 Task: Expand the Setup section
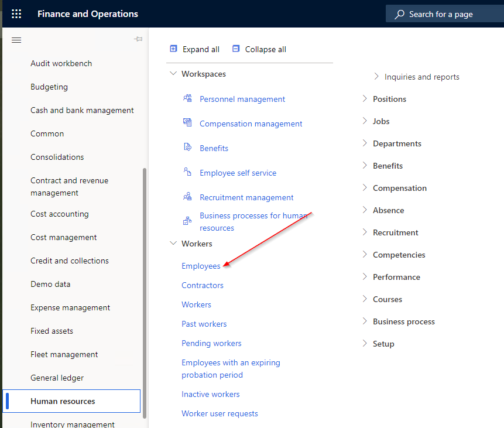coord(364,344)
